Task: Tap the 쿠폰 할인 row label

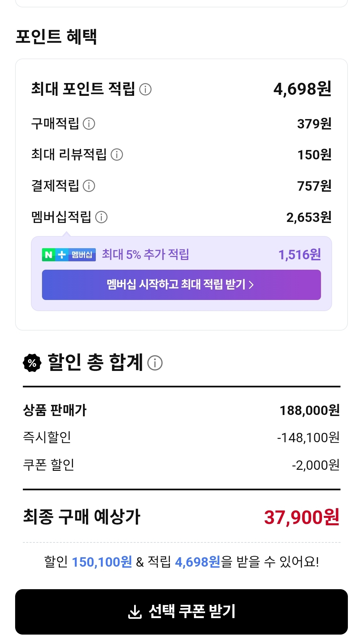Action: 48,465
